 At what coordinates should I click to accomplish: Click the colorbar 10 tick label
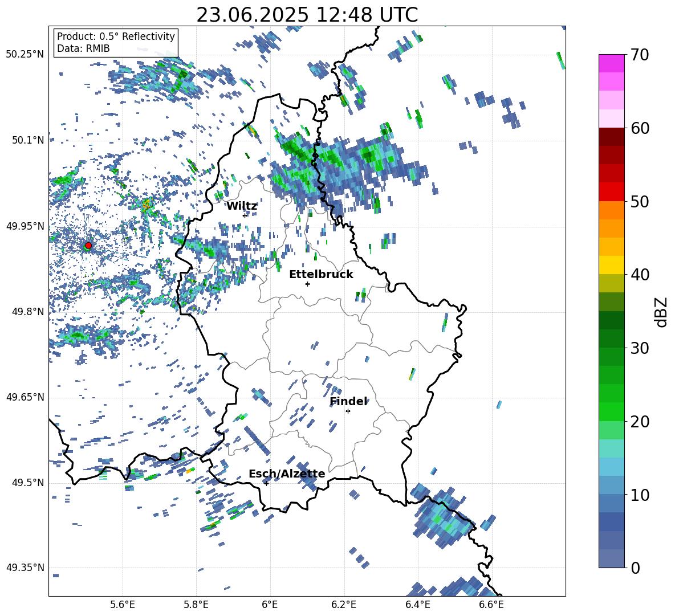640,495
